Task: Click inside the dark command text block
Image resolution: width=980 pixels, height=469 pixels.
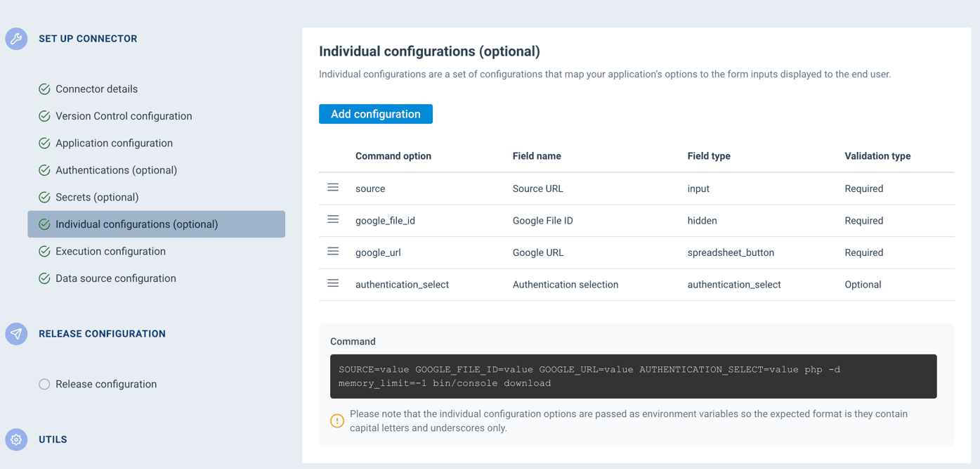Action: click(632, 375)
